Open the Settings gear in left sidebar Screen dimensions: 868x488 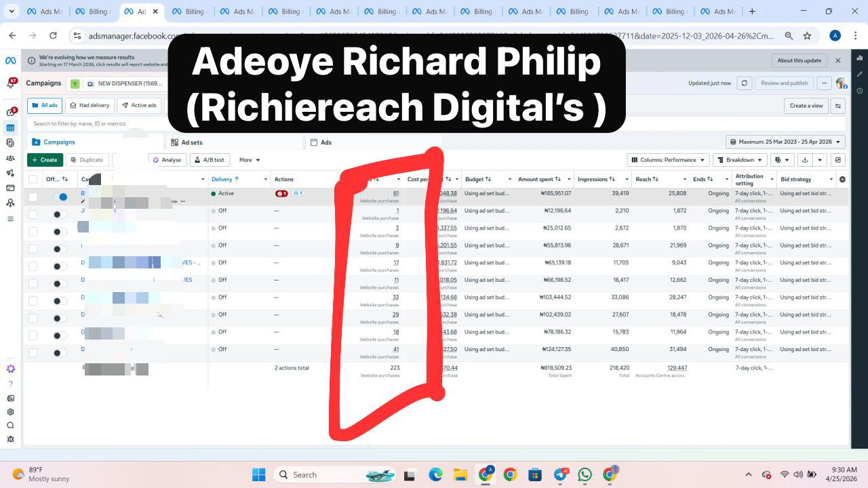pos(10,411)
